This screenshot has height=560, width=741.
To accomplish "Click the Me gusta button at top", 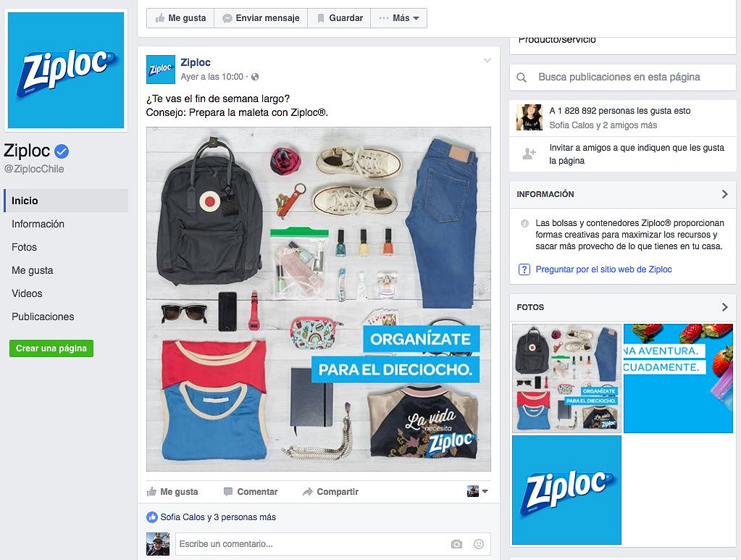I will 180,18.
